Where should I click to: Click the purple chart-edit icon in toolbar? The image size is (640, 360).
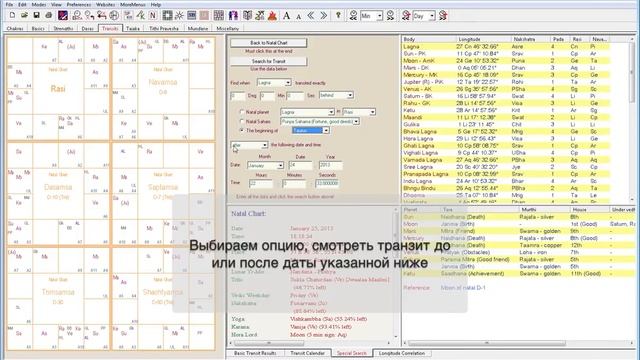[x=63, y=16]
